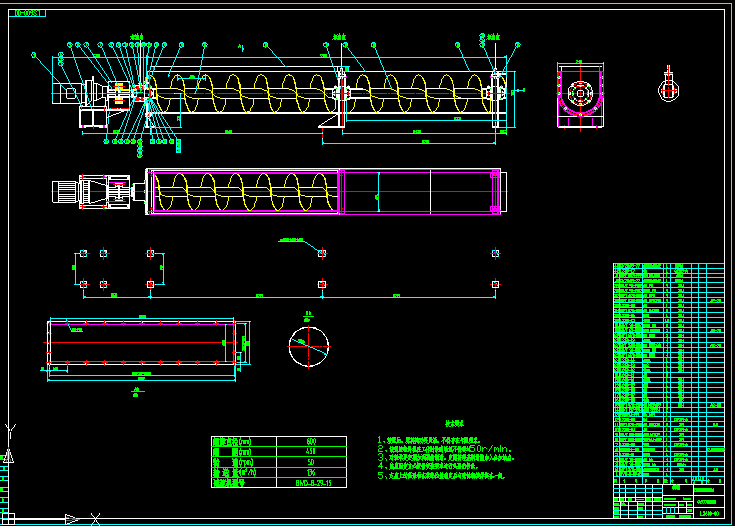Screen dimensions: 735x526
Task: Select the small shaft detail at top right
Action: pos(668,88)
